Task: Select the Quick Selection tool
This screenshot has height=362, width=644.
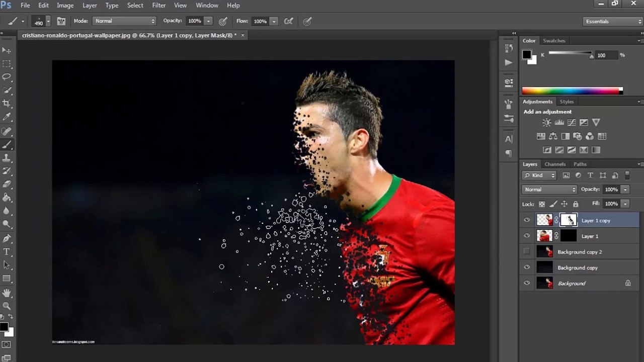Action: pos(7,90)
